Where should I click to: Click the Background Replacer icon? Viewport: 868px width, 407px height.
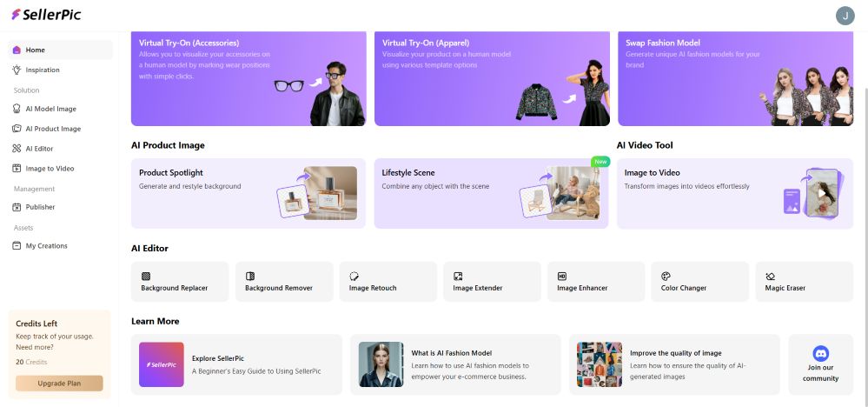pos(146,276)
